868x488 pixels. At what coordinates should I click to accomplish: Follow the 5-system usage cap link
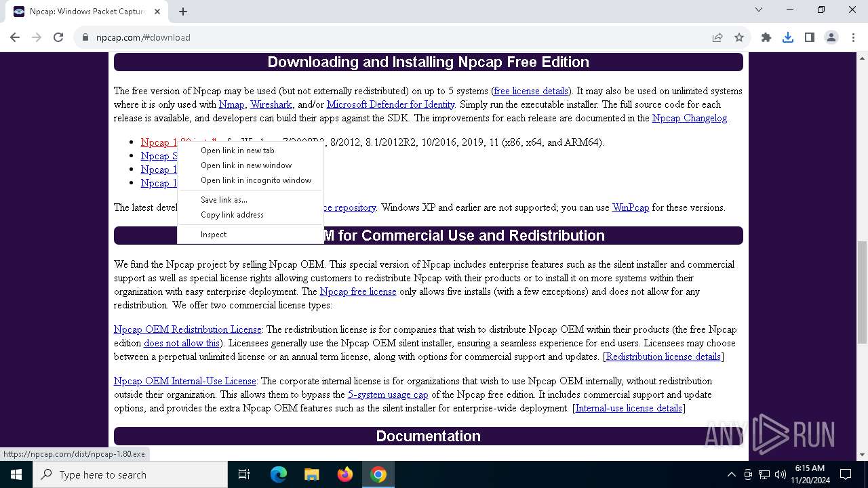coord(388,394)
